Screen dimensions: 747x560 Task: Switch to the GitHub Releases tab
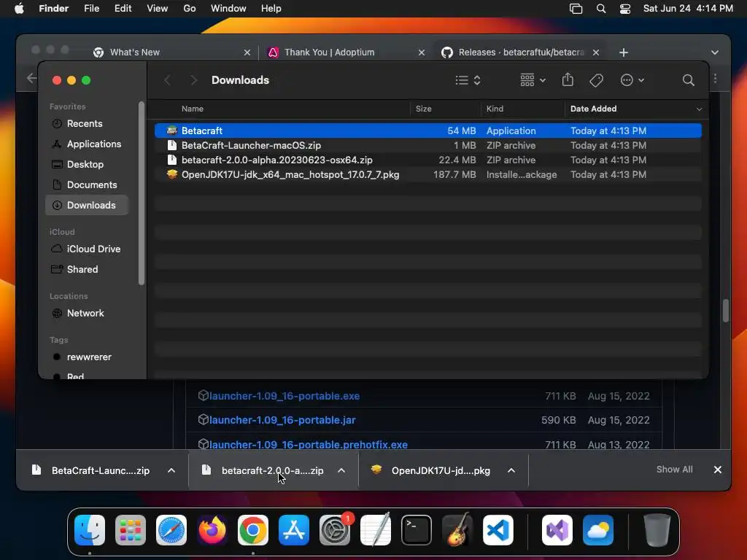pyautogui.click(x=521, y=52)
